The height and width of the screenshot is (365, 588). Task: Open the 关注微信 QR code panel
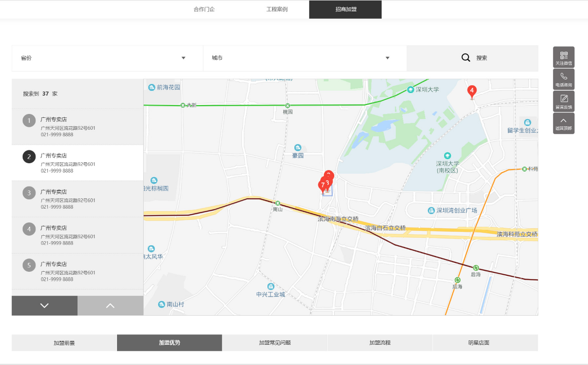[x=563, y=57]
